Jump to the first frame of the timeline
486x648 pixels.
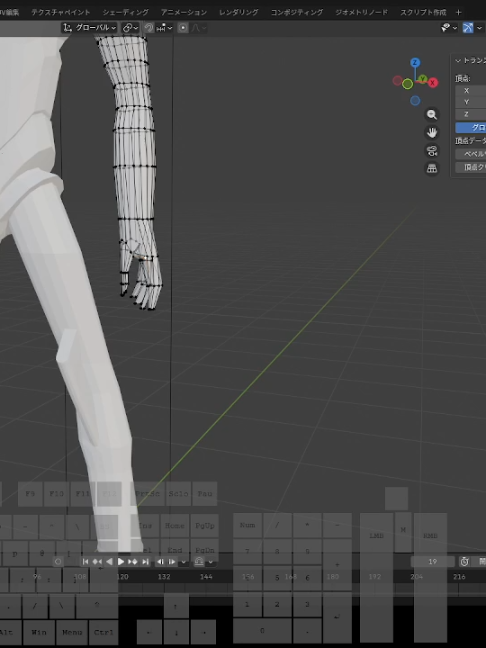(x=85, y=562)
